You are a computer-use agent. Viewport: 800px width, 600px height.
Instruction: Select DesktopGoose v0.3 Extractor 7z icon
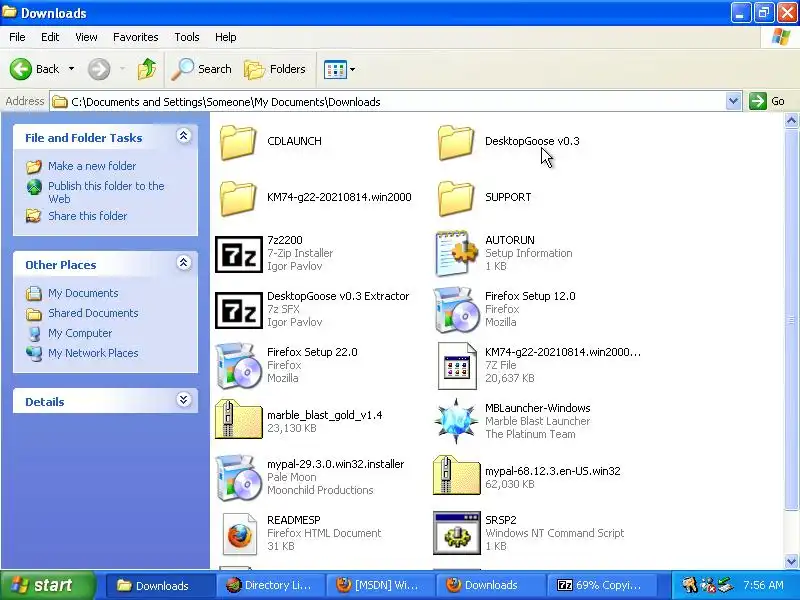(239, 310)
